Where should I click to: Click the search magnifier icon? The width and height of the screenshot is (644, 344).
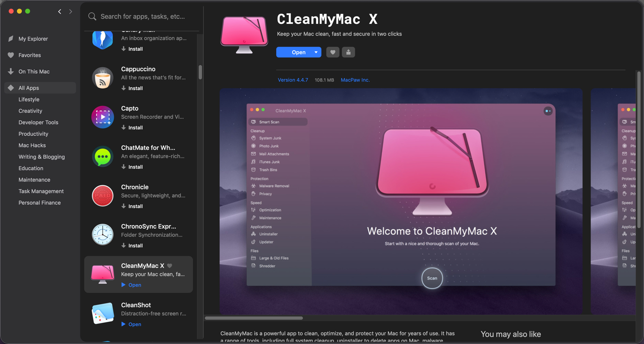click(x=92, y=16)
